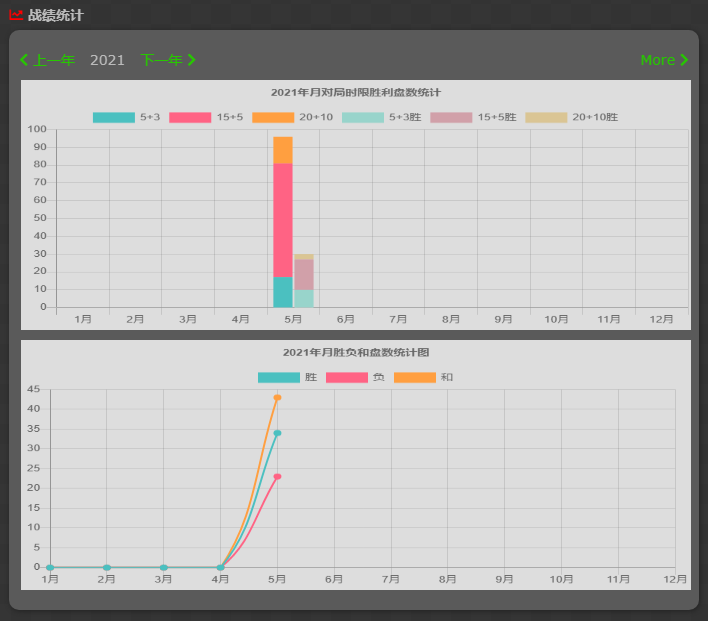Viewport: 708px width, 621px height.
Task: Click the 15+5胜 bar segment in May
Action: (304, 275)
